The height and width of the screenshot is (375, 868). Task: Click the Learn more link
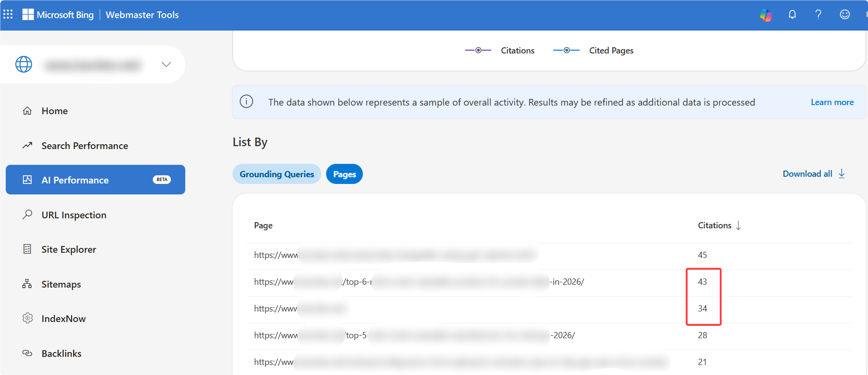(x=832, y=102)
